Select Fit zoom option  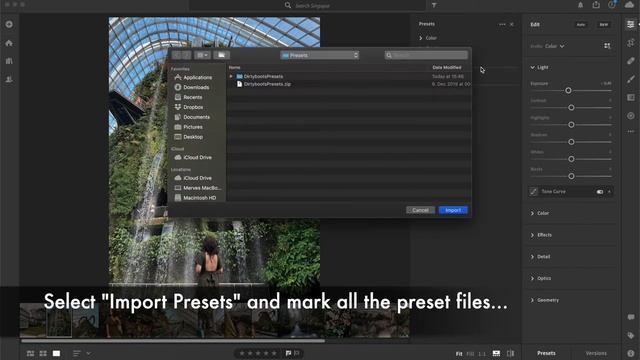pos(459,354)
